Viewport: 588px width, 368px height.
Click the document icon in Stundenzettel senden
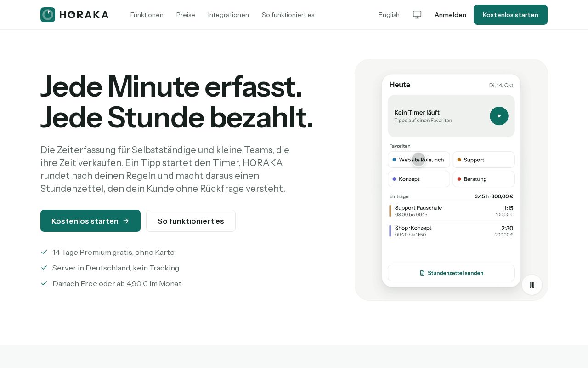(422, 273)
